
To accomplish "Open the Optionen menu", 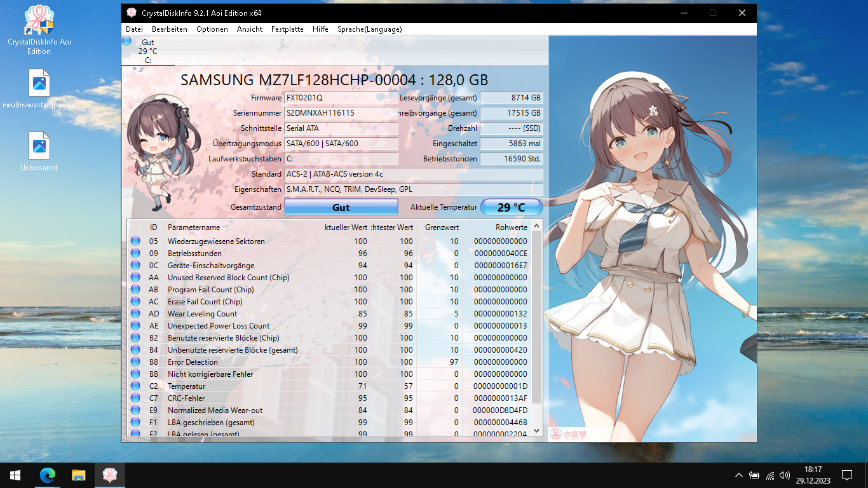I will pos(212,29).
